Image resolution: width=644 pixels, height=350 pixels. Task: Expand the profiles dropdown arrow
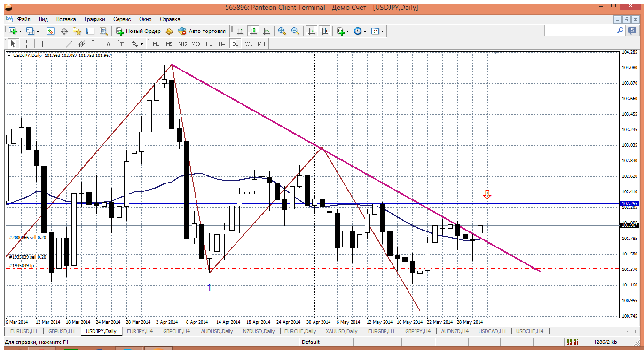[38, 31]
